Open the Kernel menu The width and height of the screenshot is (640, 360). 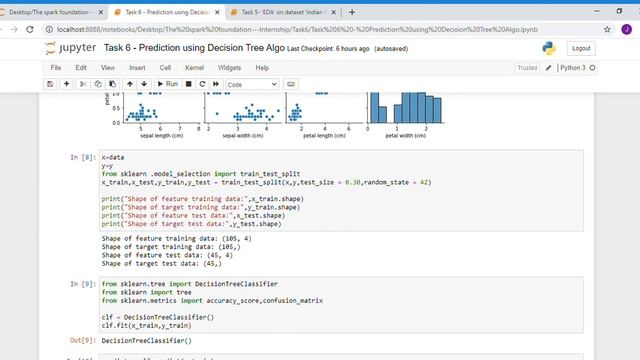pos(194,68)
